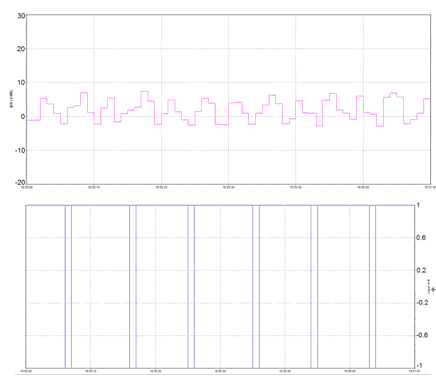The image size is (436, 380).
Task: Select the blue square-wave trace along the top of the lower chart
Action: (220, 205)
